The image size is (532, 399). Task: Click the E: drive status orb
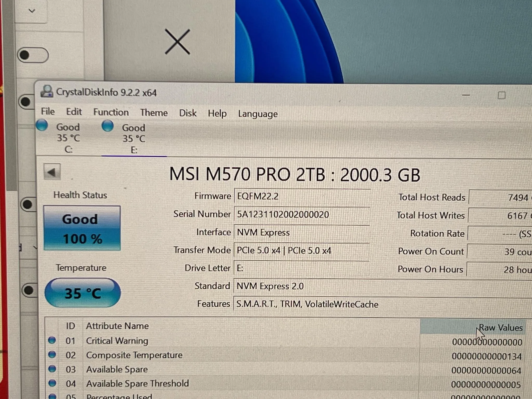(x=108, y=126)
